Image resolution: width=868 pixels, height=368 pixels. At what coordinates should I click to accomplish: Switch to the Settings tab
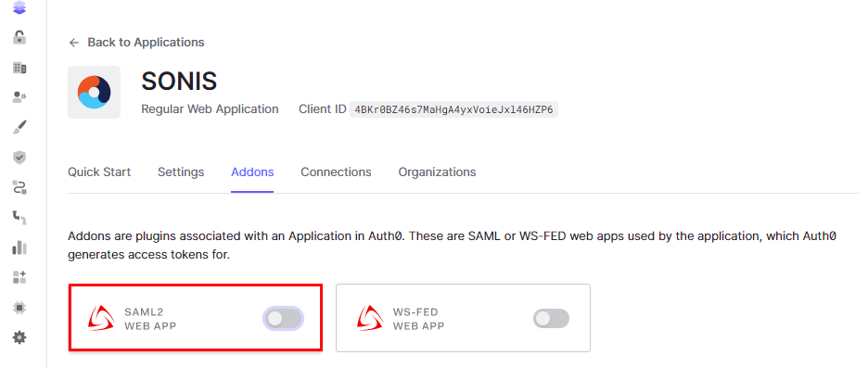click(x=181, y=172)
